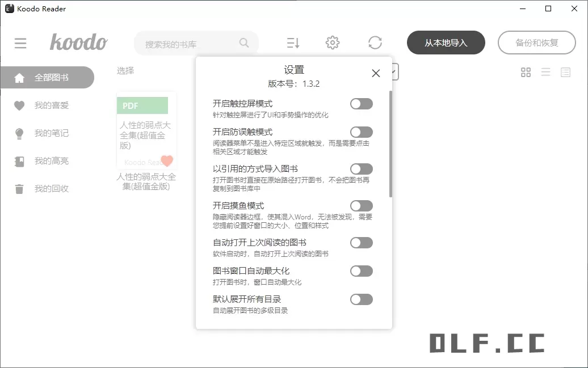The width and height of the screenshot is (588, 368).
Task: Switch to grid view of books
Action: click(526, 72)
